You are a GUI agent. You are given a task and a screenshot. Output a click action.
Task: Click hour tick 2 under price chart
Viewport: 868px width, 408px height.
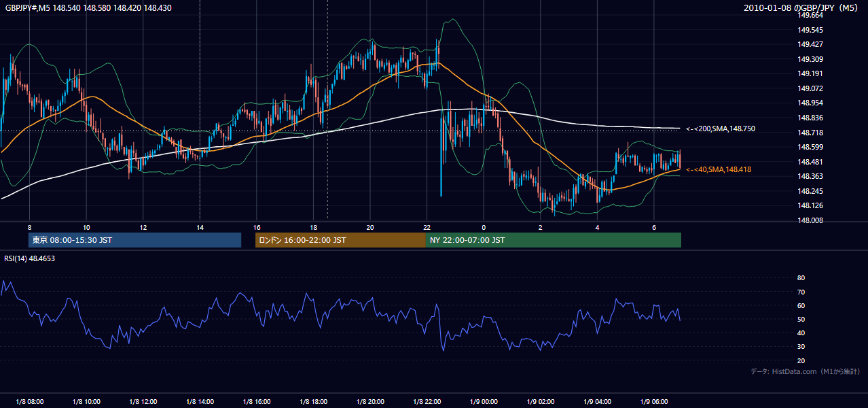(x=541, y=227)
